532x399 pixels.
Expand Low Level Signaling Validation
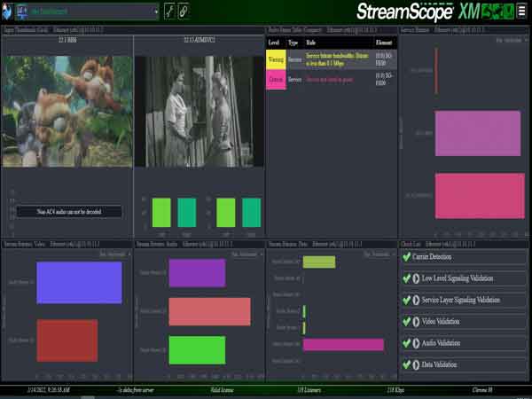coord(416,278)
